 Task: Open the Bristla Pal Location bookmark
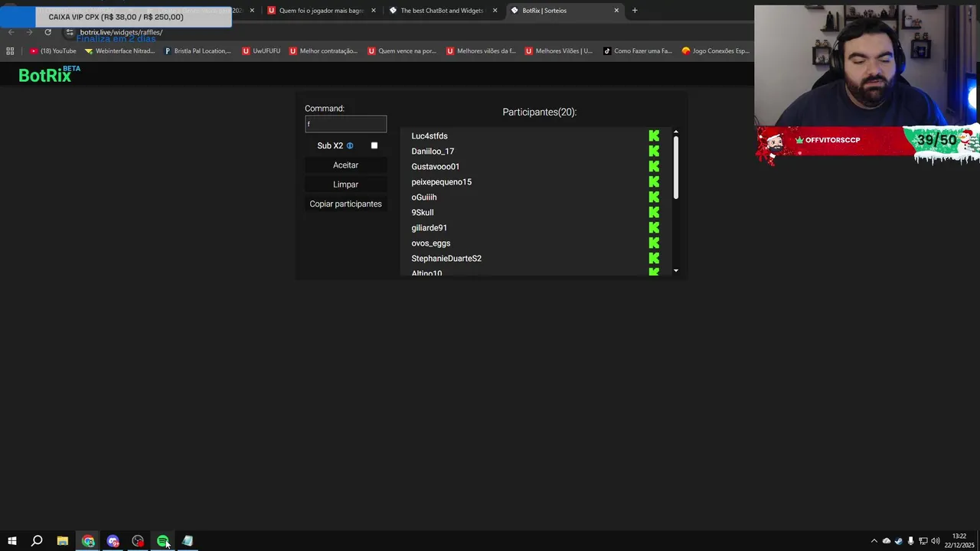click(x=198, y=51)
